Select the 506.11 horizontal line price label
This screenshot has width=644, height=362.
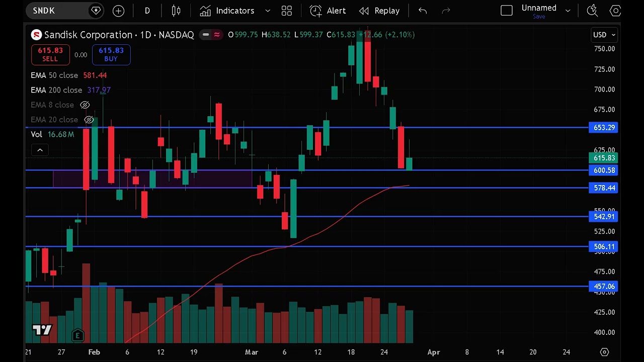(604, 247)
